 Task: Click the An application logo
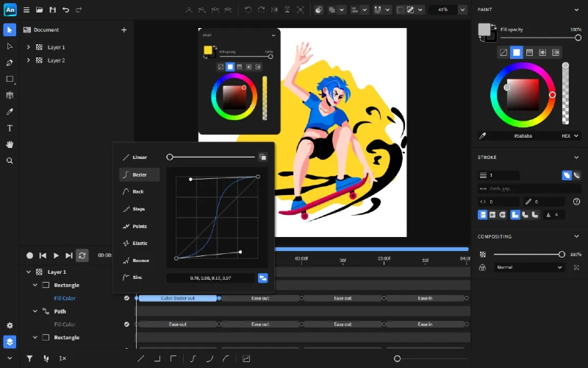click(x=10, y=10)
